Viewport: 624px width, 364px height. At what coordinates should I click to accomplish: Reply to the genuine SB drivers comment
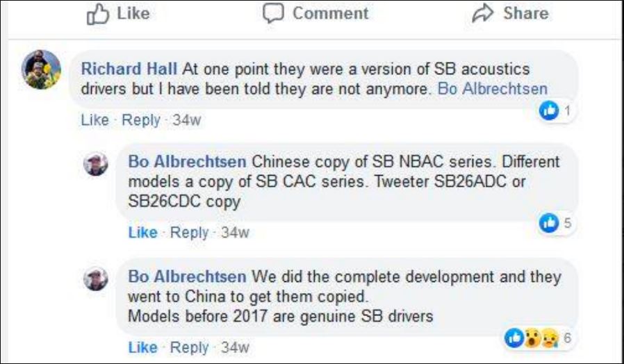(x=189, y=347)
